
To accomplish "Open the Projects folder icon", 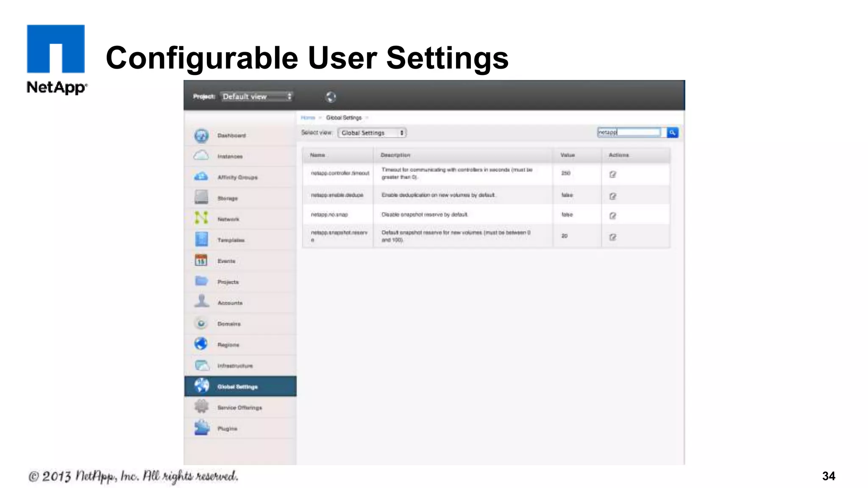I will point(201,281).
